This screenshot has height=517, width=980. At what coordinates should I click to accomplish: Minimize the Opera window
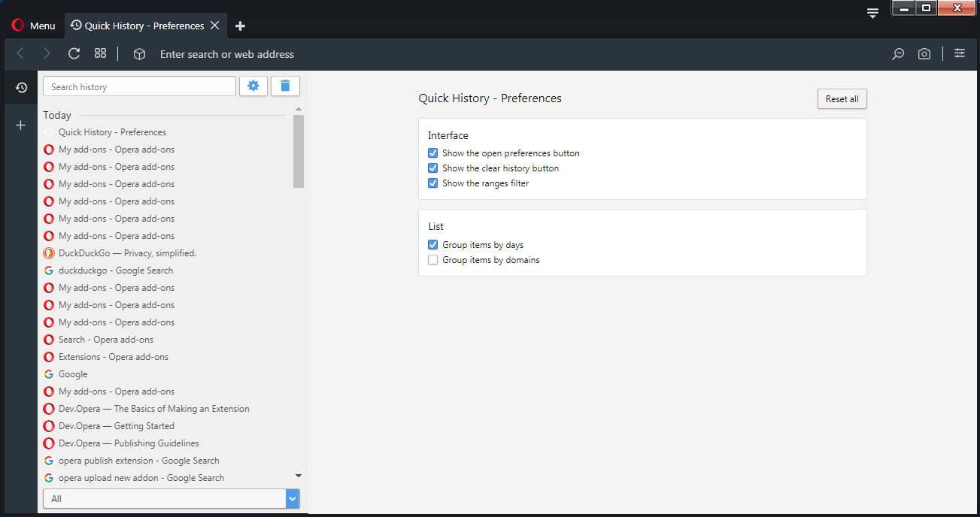904,8
